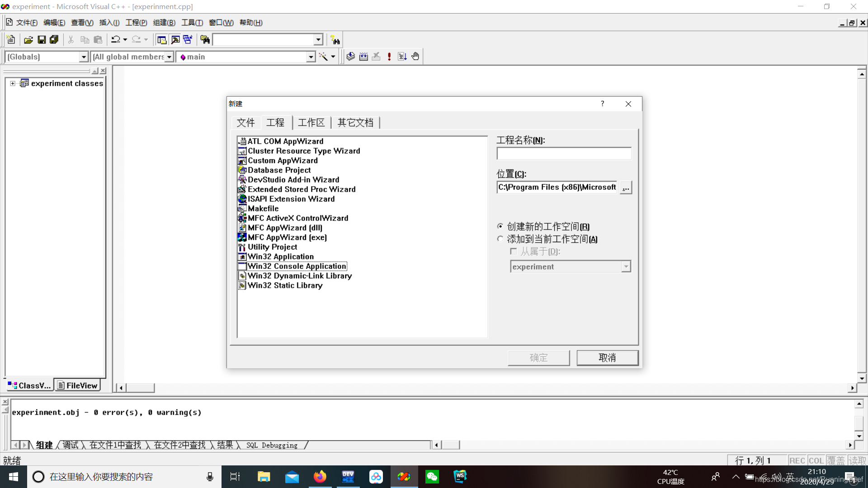Select 创建新的工作空间 radio button
This screenshot has height=488, width=868.
(500, 226)
